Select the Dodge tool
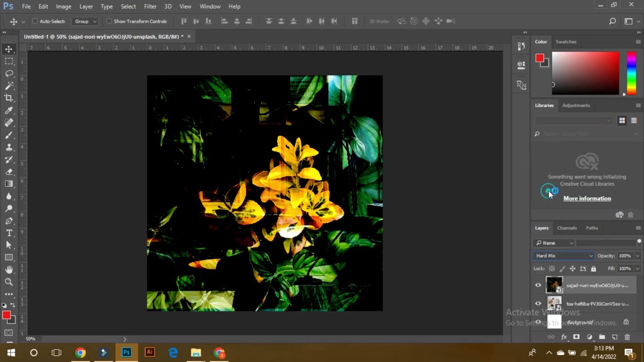This screenshot has width=644, height=362. coord(9,209)
